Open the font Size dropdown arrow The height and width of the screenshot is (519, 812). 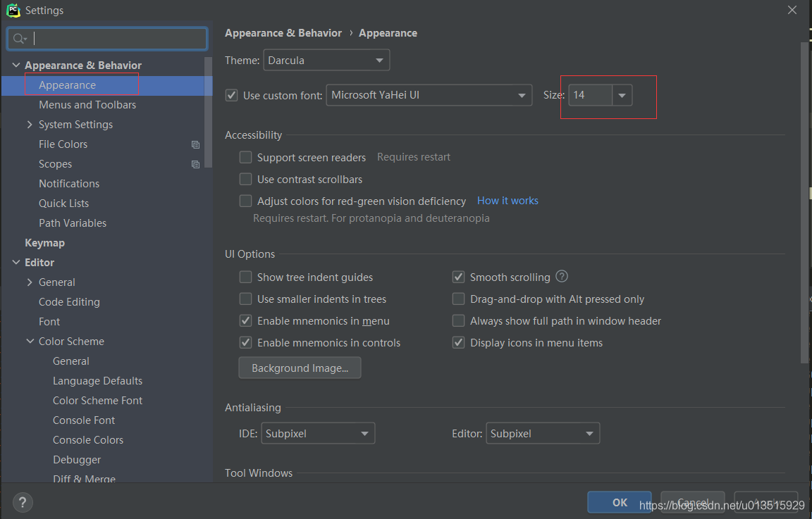pyautogui.click(x=622, y=95)
